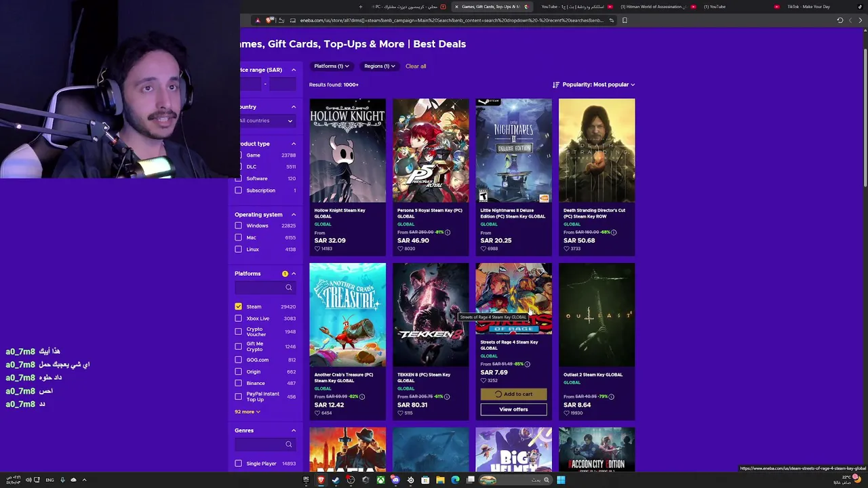This screenshot has height=488, width=868.
Task: Close the Games, Gift Cards active tab
Action: 456,7
